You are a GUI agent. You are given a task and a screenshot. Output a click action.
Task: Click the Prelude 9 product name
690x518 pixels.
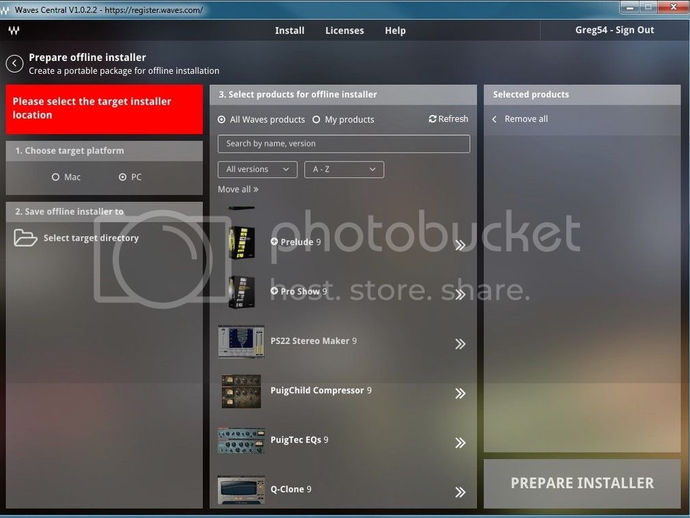(301, 242)
